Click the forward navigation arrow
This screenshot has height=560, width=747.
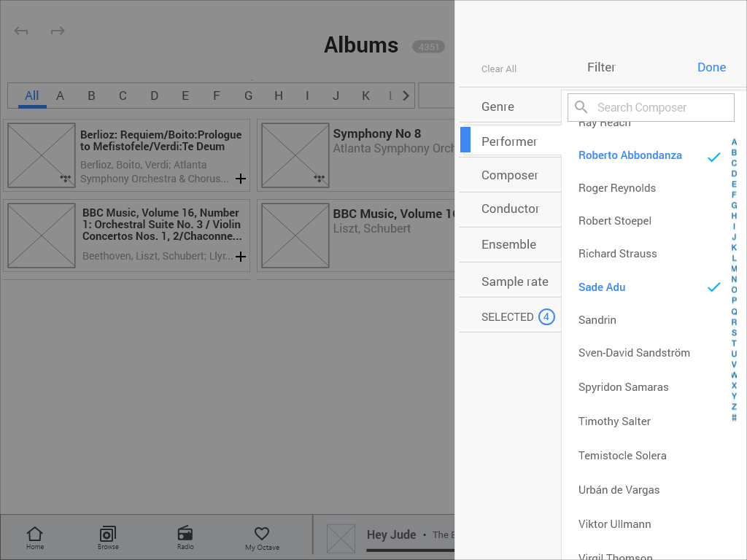(x=58, y=31)
